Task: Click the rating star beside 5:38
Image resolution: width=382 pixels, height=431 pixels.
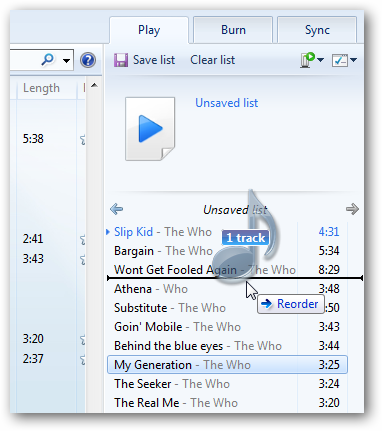Action: click(x=83, y=139)
